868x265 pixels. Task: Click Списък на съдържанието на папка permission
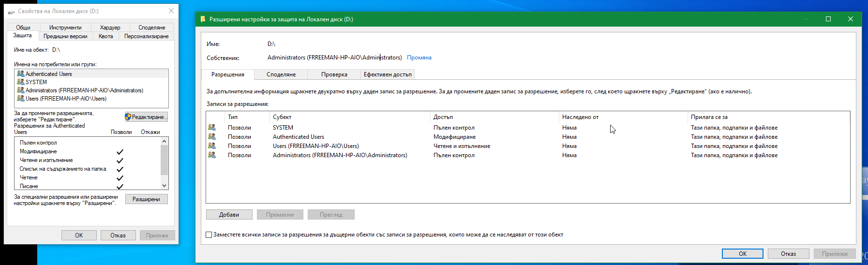87,169
